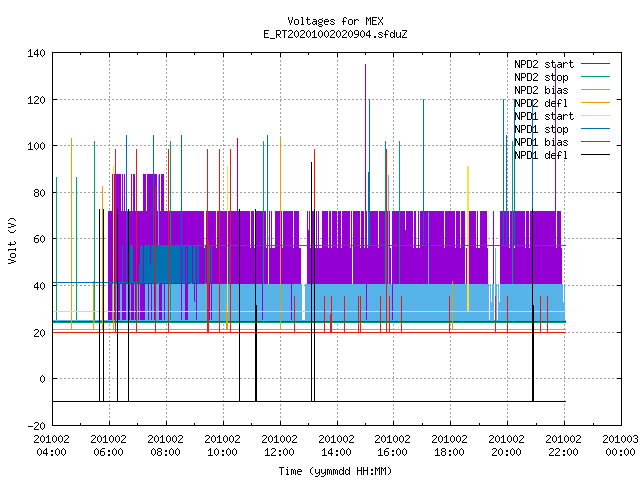Click the y-axis tick value 120
This screenshot has width=640, height=480.
pyautogui.click(x=36, y=100)
